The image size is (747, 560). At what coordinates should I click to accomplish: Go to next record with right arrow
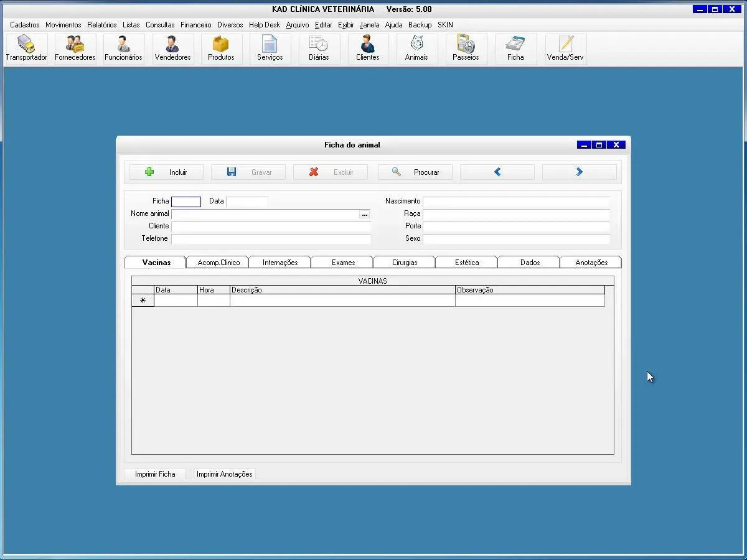579,172
